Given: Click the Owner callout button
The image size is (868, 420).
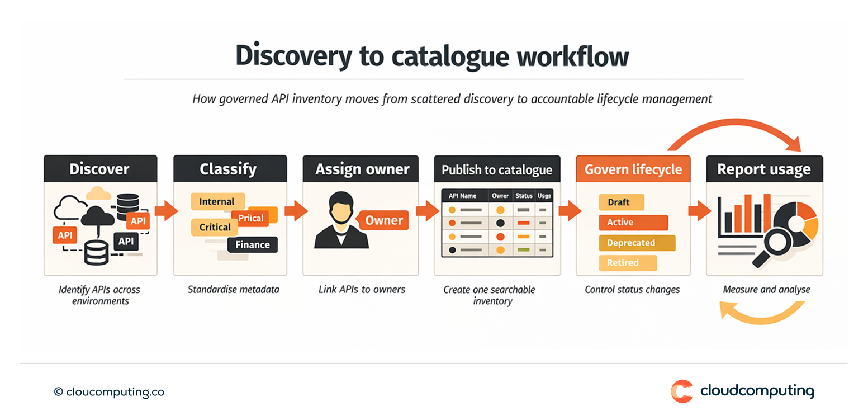Looking at the screenshot, I should [383, 221].
